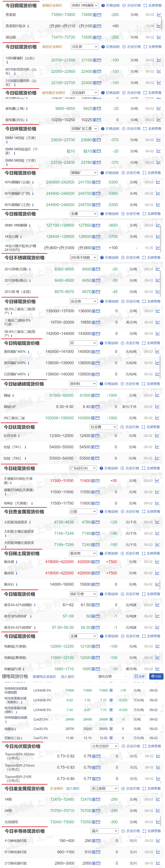Show info icon for 废电瓶(河北)
Screen dimensions: 165x868
(x=27, y=120)
